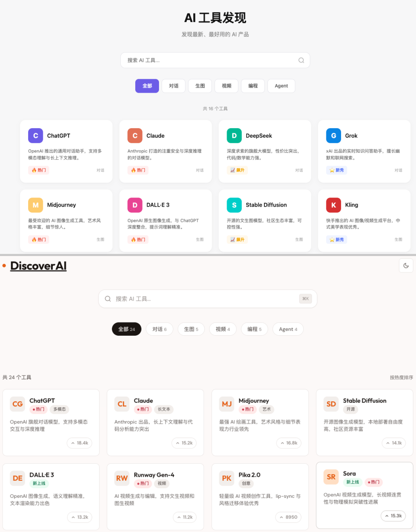Click the SR avatar icon of Sora
Image resolution: width=416 pixels, height=532 pixels.
331,477
